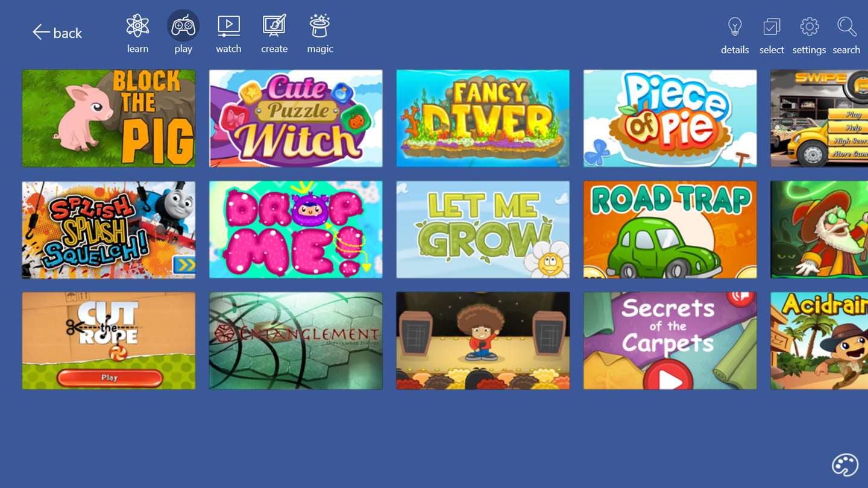Launch Splish Splash Squelch game
The width and height of the screenshot is (868, 488).
tap(108, 230)
